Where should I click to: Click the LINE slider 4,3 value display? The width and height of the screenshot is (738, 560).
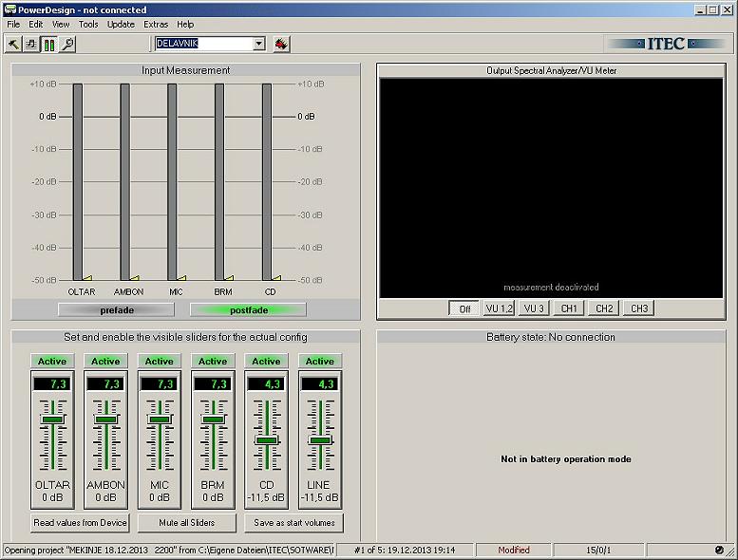(320, 383)
